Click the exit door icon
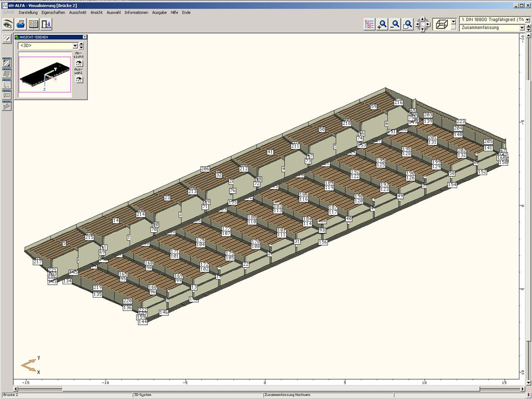Image resolution: width=532 pixels, height=399 pixels. coord(47,24)
